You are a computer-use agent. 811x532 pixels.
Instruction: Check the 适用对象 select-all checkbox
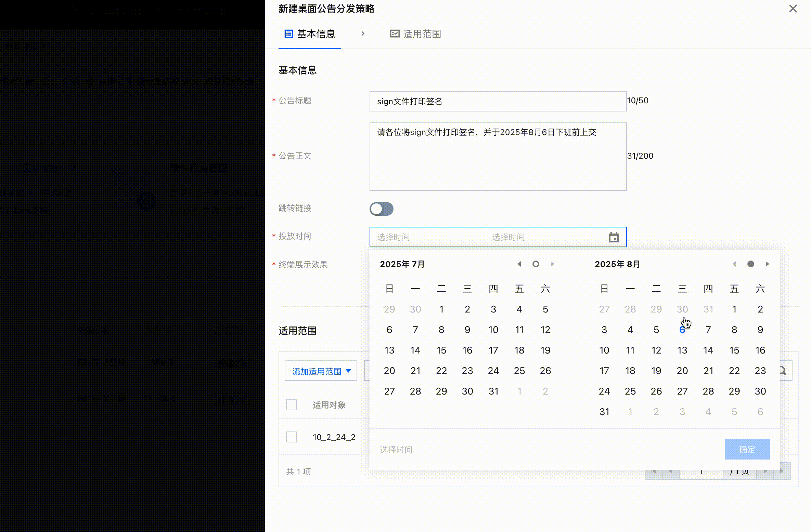pos(292,405)
